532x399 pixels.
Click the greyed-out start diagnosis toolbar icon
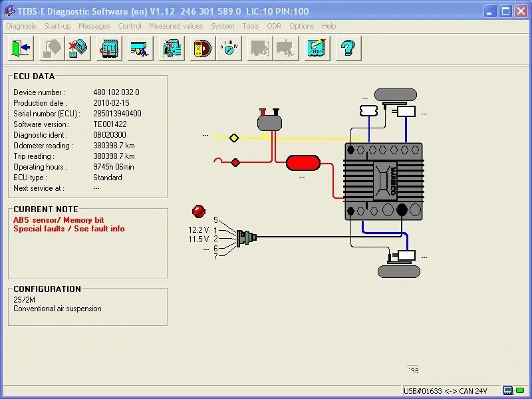tap(52, 49)
